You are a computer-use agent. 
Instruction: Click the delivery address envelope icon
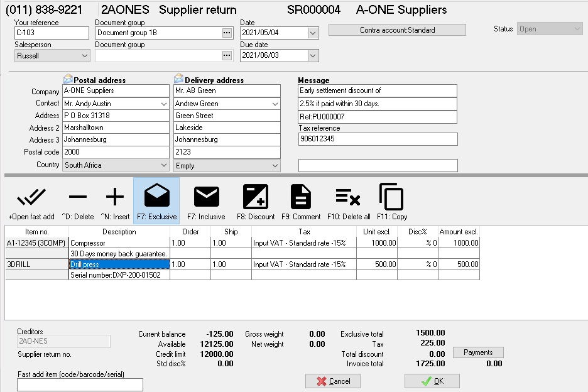point(179,79)
